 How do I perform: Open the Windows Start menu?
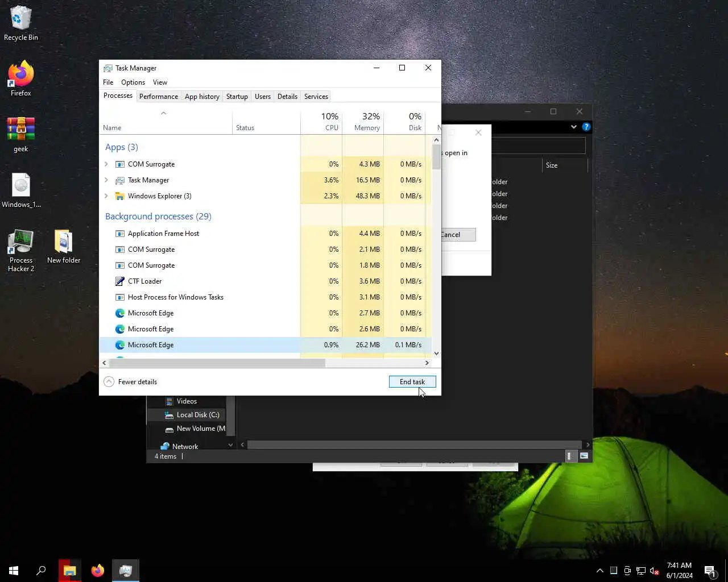(14, 570)
